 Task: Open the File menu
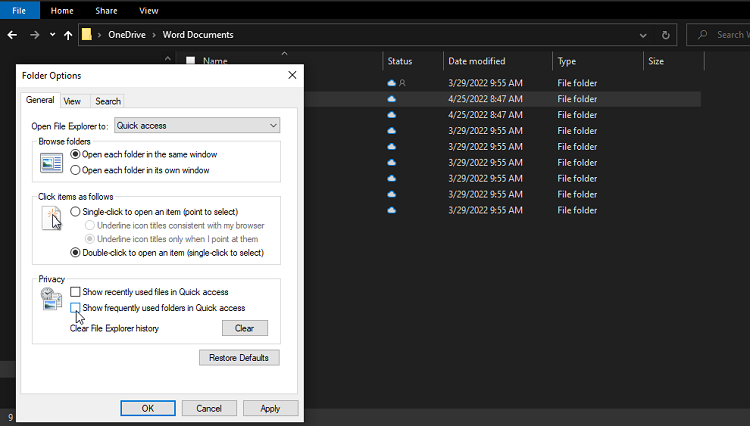click(x=19, y=11)
